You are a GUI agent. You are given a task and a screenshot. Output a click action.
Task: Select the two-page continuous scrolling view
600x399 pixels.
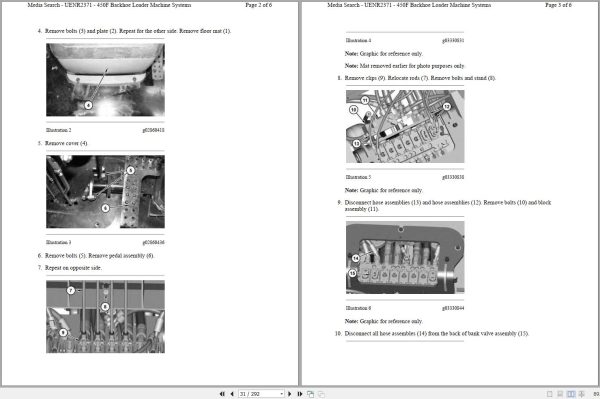coord(581,394)
